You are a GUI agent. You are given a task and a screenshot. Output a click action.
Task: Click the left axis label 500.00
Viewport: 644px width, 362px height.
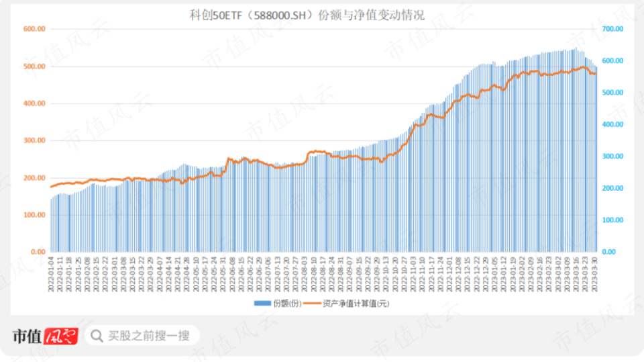point(34,66)
